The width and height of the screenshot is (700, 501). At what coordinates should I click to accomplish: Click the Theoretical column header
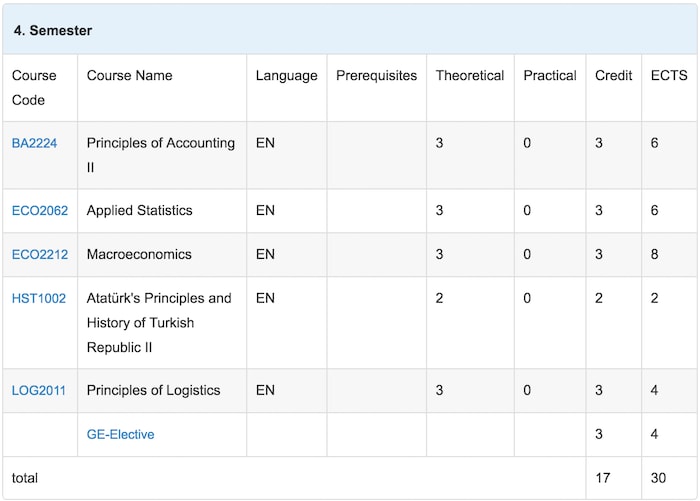click(x=469, y=76)
